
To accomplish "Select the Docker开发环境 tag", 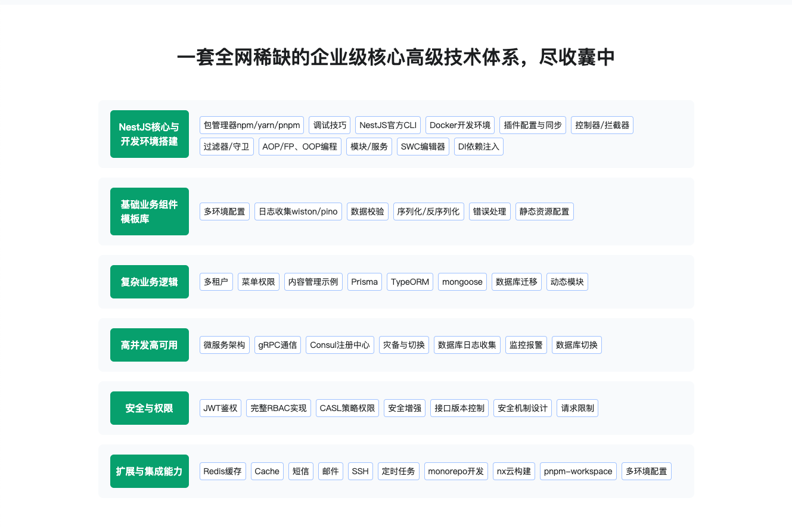I will click(x=460, y=125).
